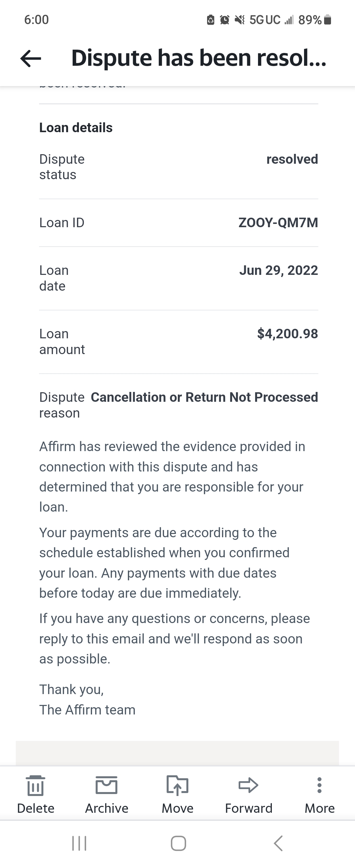Tap the Android recent apps button
355x868 pixels.
[80, 843]
